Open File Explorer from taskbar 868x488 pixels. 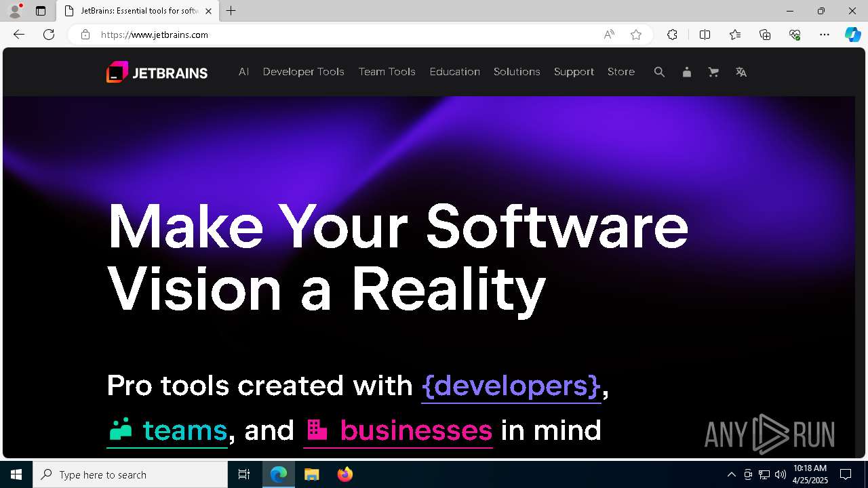point(311,474)
